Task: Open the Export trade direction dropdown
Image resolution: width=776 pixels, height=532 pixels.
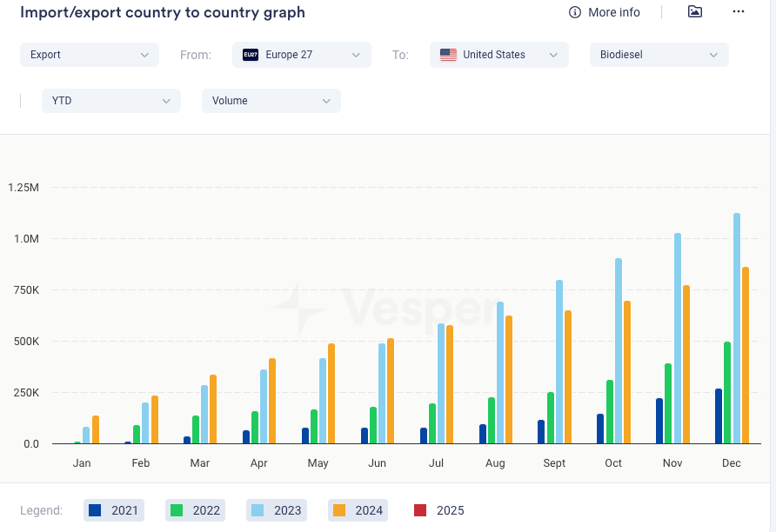Action: click(x=90, y=55)
